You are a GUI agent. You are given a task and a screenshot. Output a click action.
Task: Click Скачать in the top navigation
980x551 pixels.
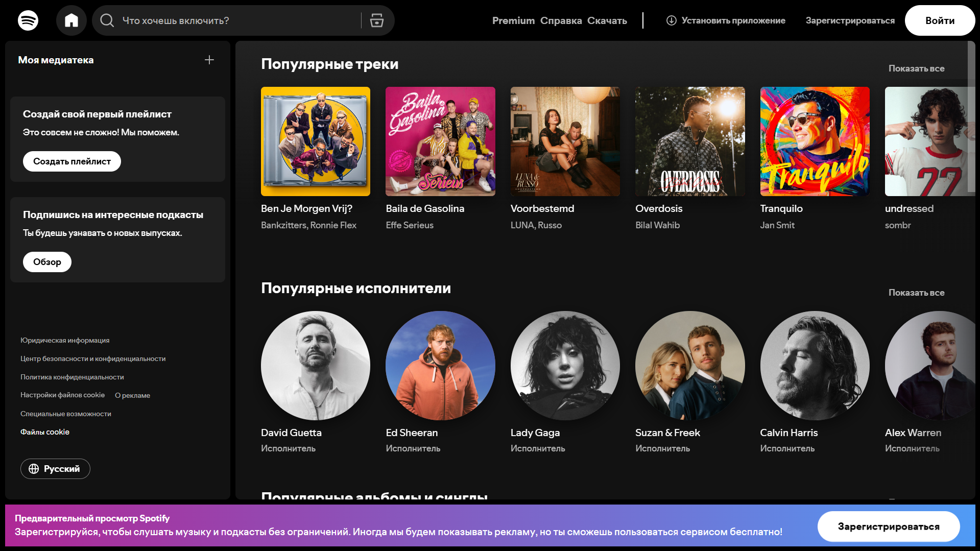(607, 20)
